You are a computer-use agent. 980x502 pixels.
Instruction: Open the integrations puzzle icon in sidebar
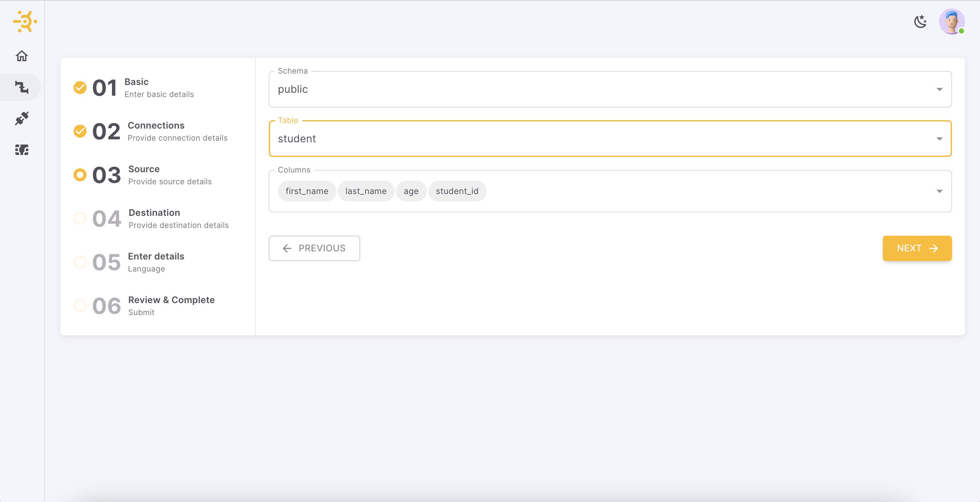(22, 149)
